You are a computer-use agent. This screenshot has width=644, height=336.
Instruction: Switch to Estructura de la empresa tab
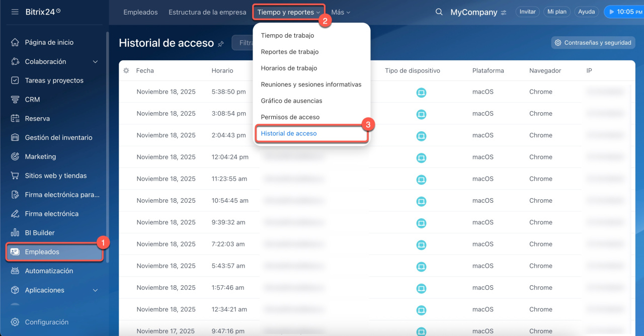coord(207,12)
